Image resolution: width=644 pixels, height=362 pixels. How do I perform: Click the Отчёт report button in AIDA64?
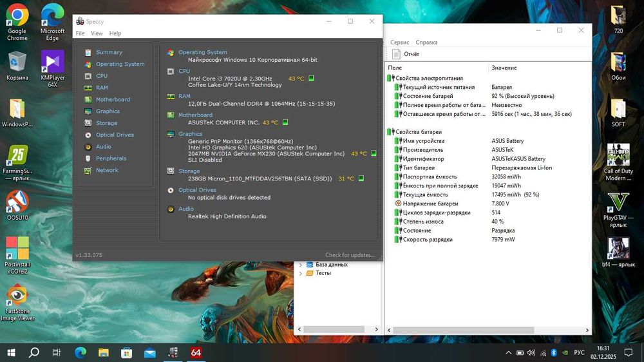click(x=406, y=54)
